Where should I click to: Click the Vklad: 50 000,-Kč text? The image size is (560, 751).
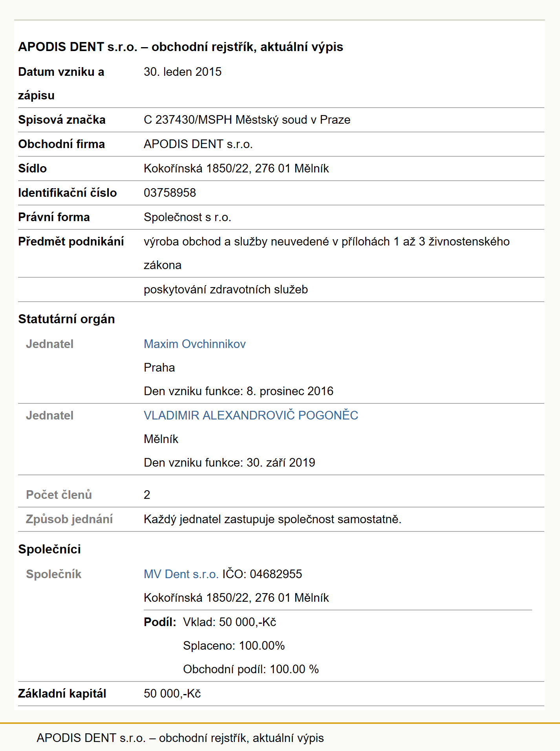pos(230,622)
